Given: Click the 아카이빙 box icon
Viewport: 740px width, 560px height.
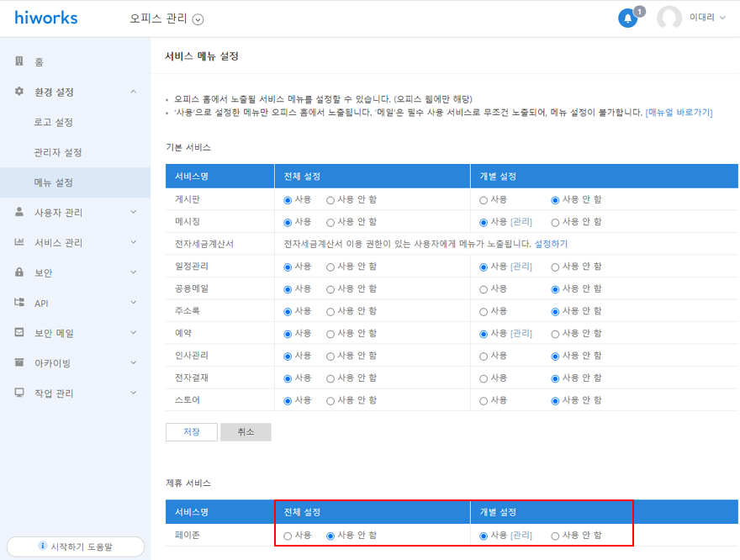Looking at the screenshot, I should coord(19,362).
